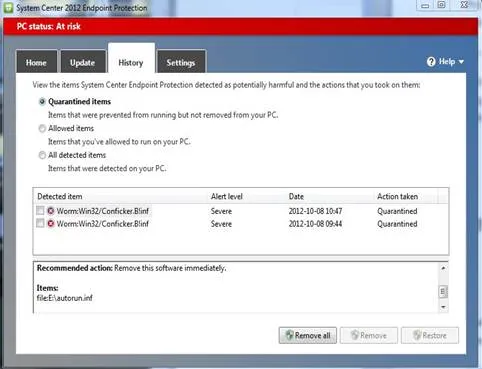Sort by the Alert level column header

click(x=227, y=197)
